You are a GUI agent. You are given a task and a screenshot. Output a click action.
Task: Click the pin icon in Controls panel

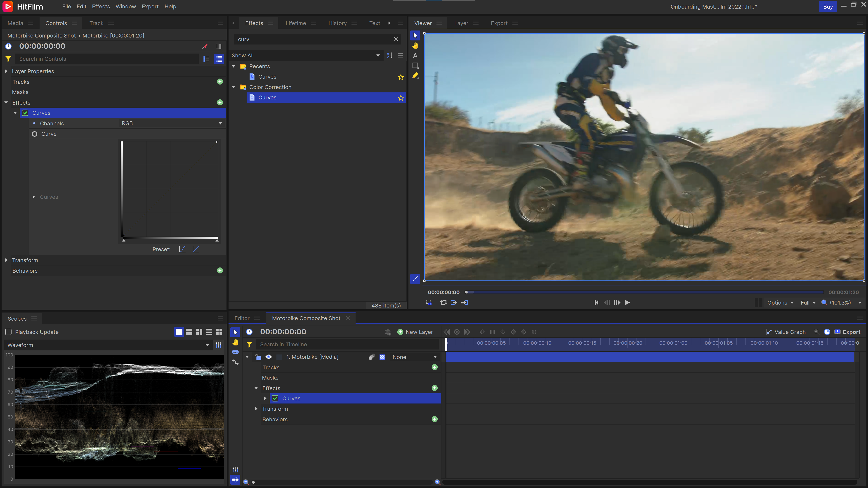[x=205, y=46]
